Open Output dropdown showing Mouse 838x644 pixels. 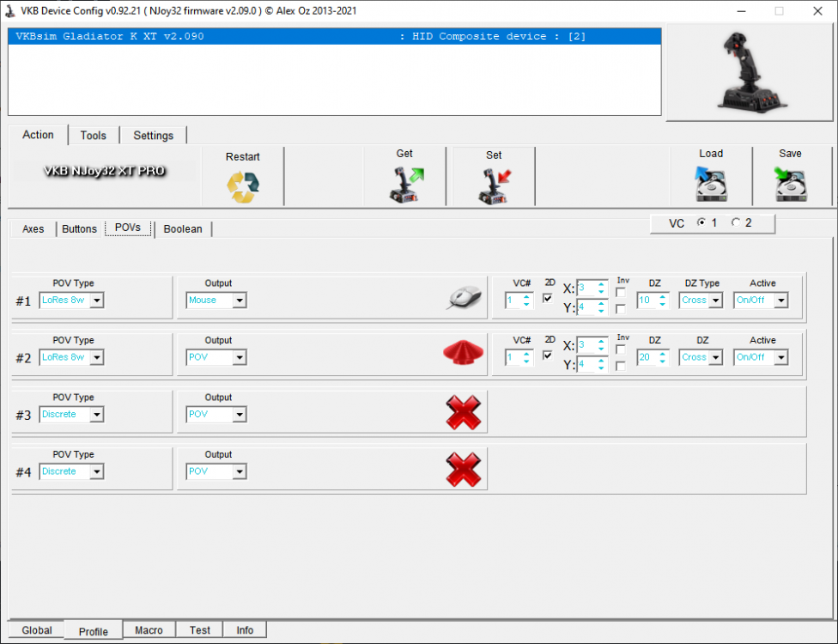[240, 301]
